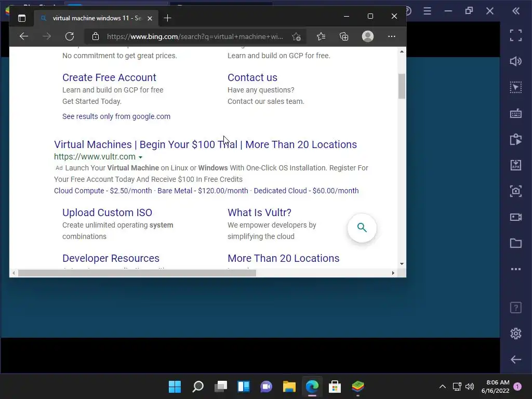Show hidden system tray icons
532x399 pixels.
(x=443, y=387)
